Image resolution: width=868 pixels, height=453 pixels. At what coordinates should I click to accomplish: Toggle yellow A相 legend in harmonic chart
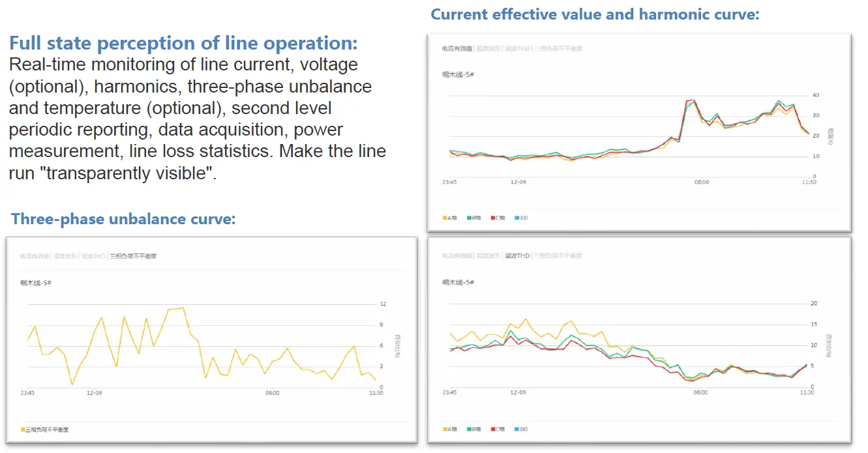click(451, 429)
